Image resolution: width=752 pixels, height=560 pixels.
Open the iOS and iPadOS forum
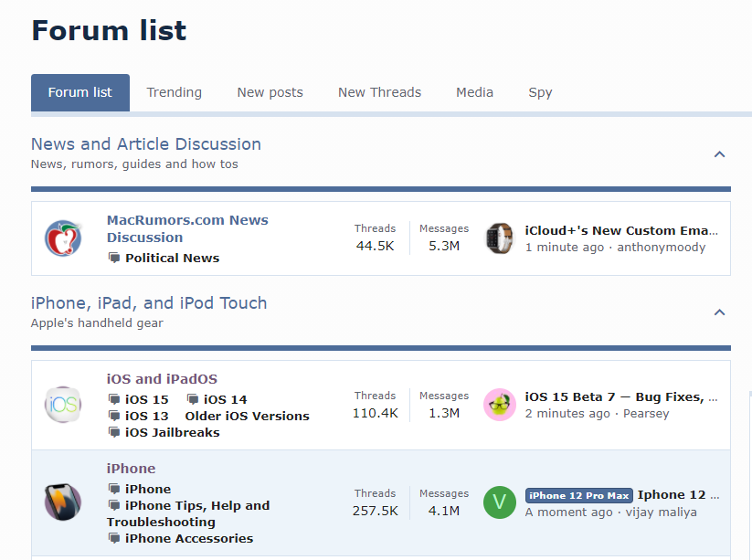162,379
